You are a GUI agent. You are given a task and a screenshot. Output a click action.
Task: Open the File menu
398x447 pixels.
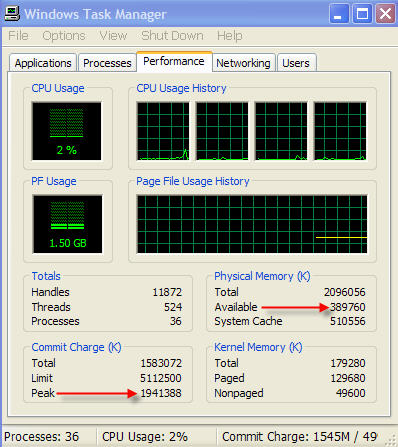click(18, 36)
